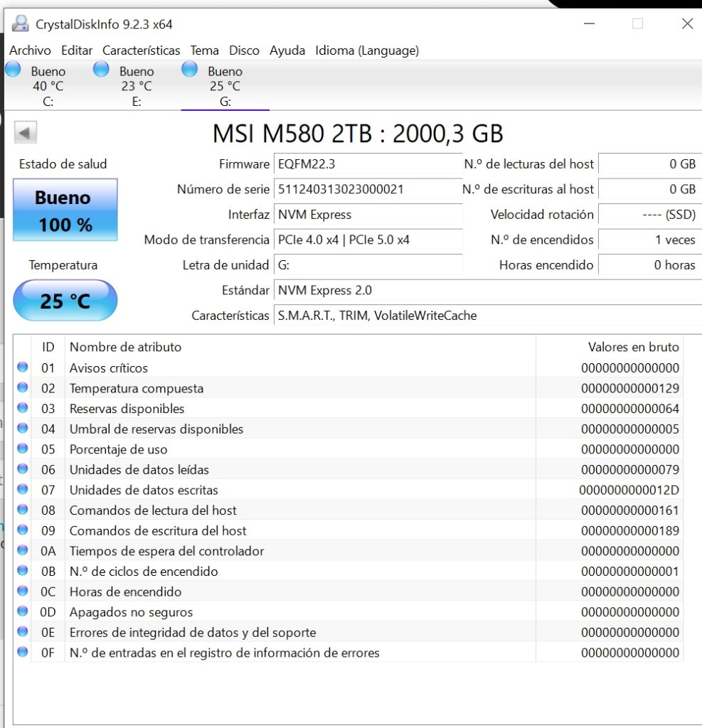The image size is (702, 728).
Task: Open the Disco menu
Action: click(x=245, y=50)
